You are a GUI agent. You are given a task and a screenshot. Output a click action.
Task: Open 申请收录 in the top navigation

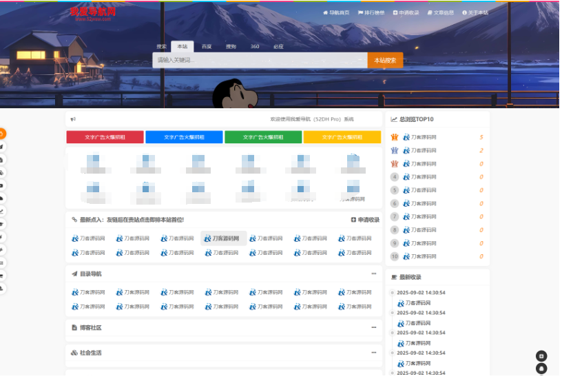click(x=406, y=12)
